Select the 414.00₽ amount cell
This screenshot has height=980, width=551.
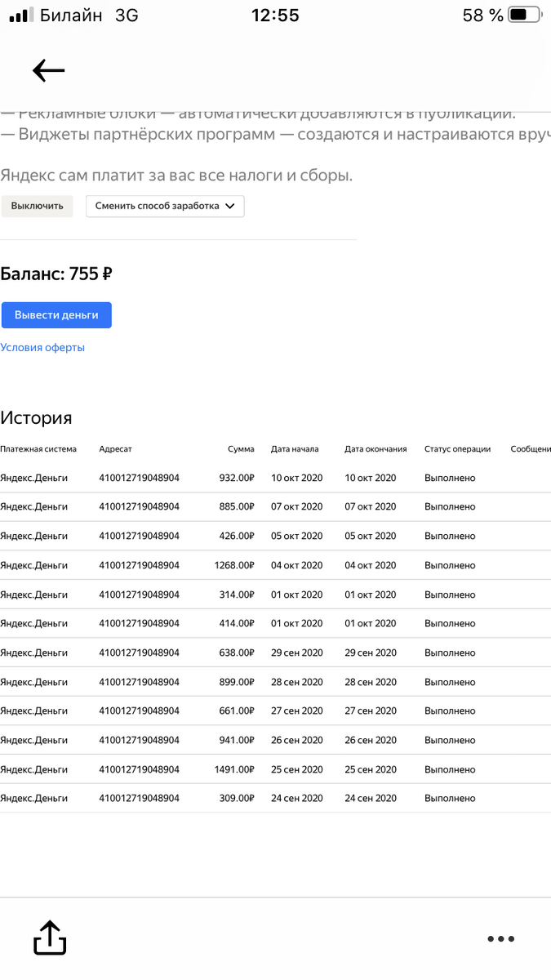click(x=237, y=624)
